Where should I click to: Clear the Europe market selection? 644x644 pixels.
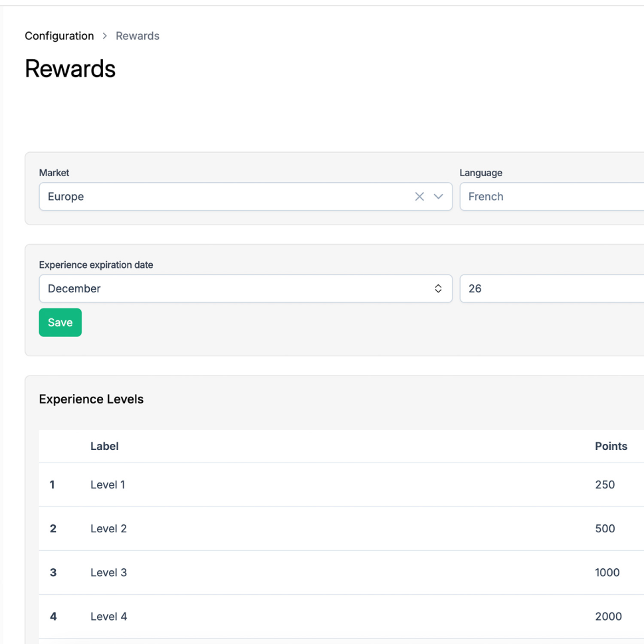click(419, 197)
